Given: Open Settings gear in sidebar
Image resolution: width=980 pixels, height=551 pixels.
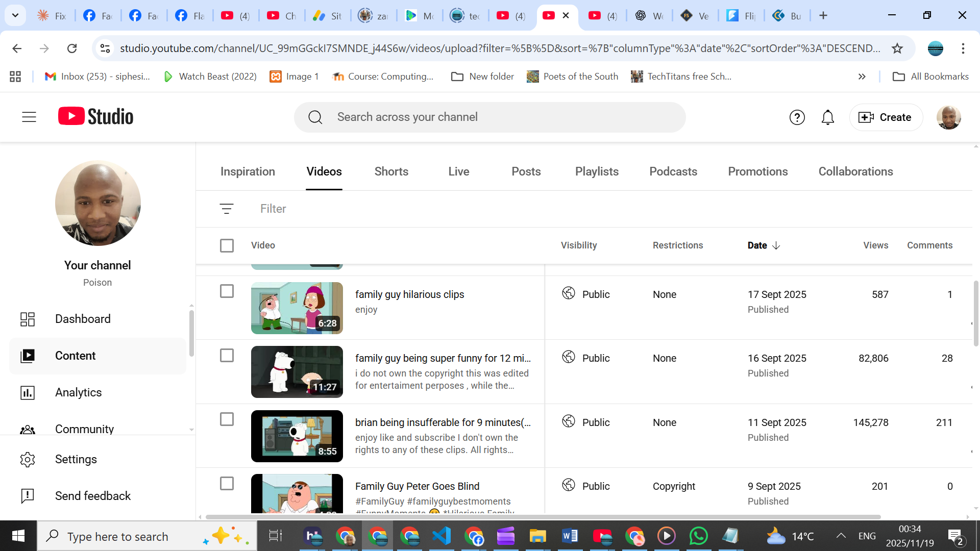Looking at the screenshot, I should tap(28, 459).
